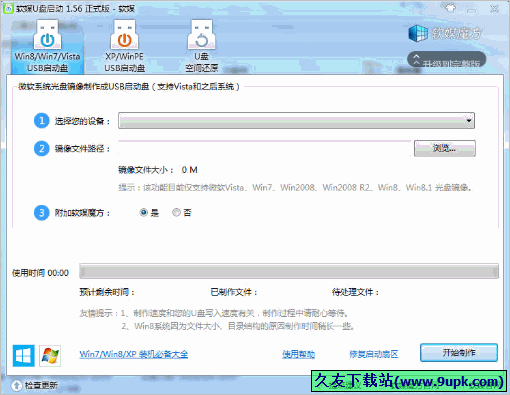Open the Win7/Win8/XP 装机必备大全 link
This screenshot has width=510, height=395.
(134, 354)
